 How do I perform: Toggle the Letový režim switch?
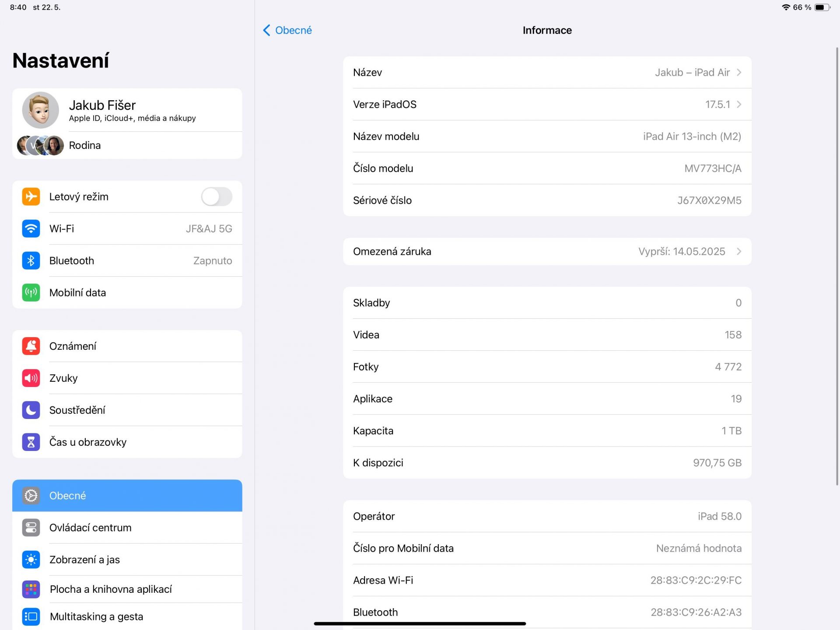217,197
